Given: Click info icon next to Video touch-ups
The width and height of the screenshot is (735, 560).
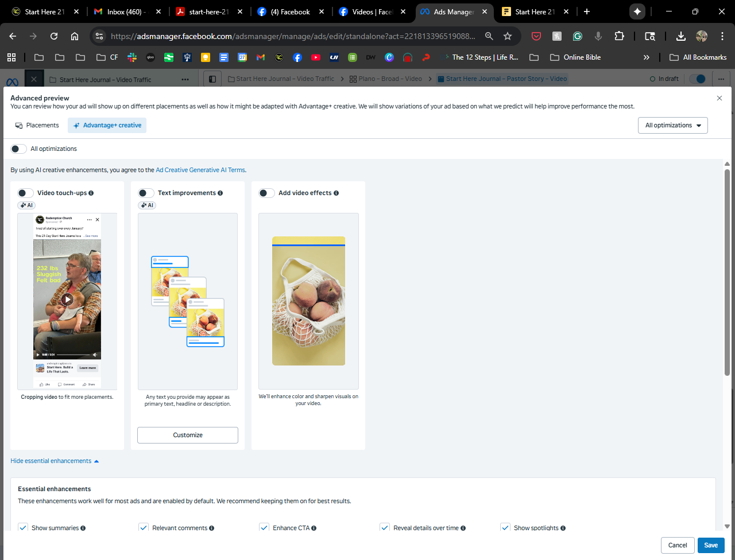Looking at the screenshot, I should click(x=91, y=193).
